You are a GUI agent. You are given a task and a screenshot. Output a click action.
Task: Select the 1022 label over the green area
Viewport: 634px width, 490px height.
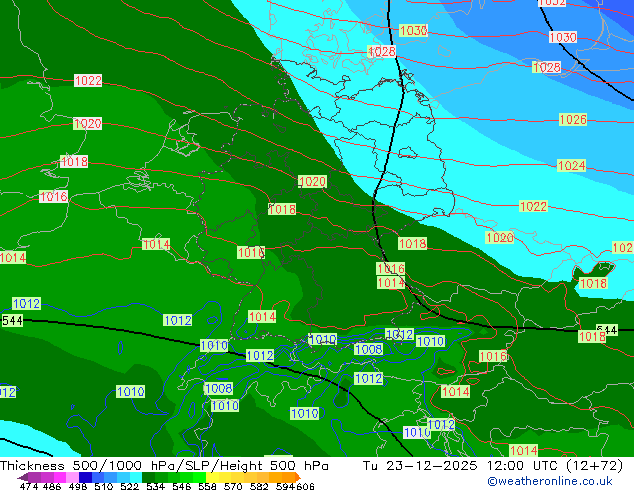click(88, 80)
